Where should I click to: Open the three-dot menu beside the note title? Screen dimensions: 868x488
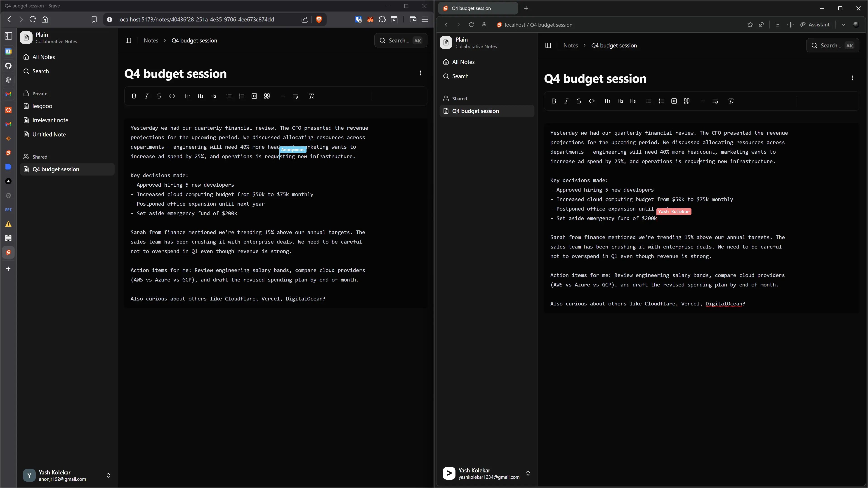pos(420,73)
